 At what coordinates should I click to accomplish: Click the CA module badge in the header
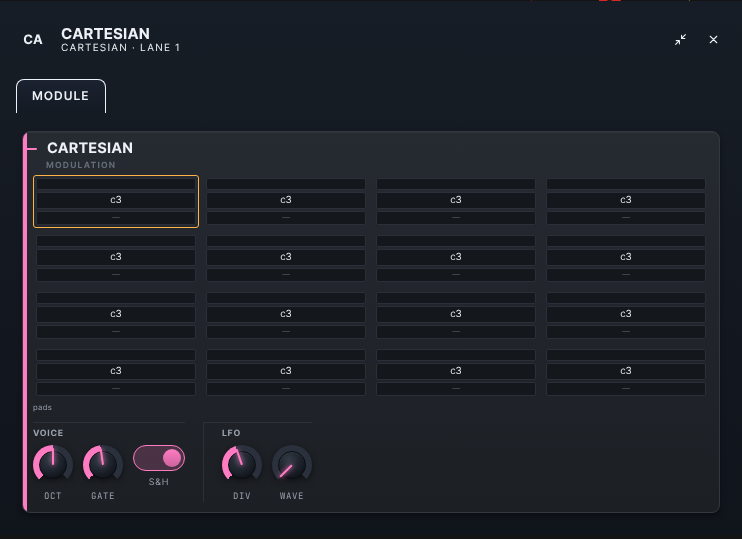(33, 40)
